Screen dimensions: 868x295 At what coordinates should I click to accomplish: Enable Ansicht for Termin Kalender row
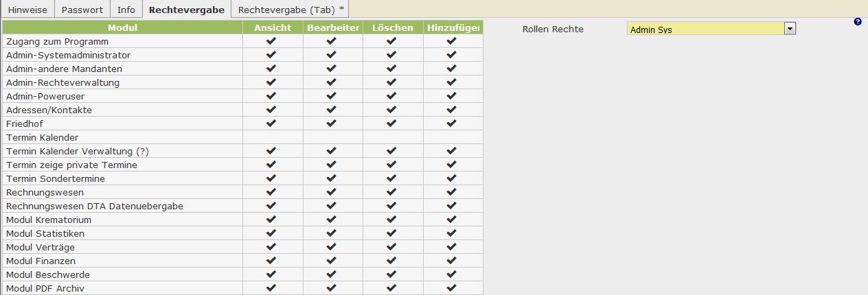[x=271, y=137]
